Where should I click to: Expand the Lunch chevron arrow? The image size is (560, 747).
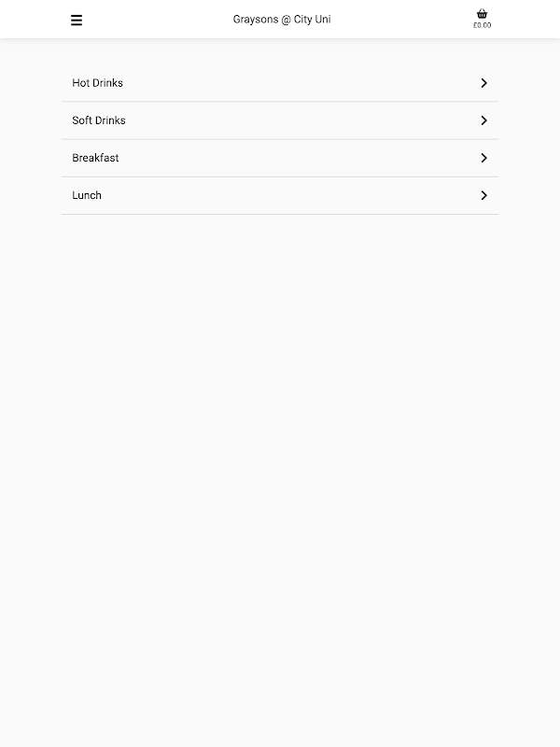(483, 195)
